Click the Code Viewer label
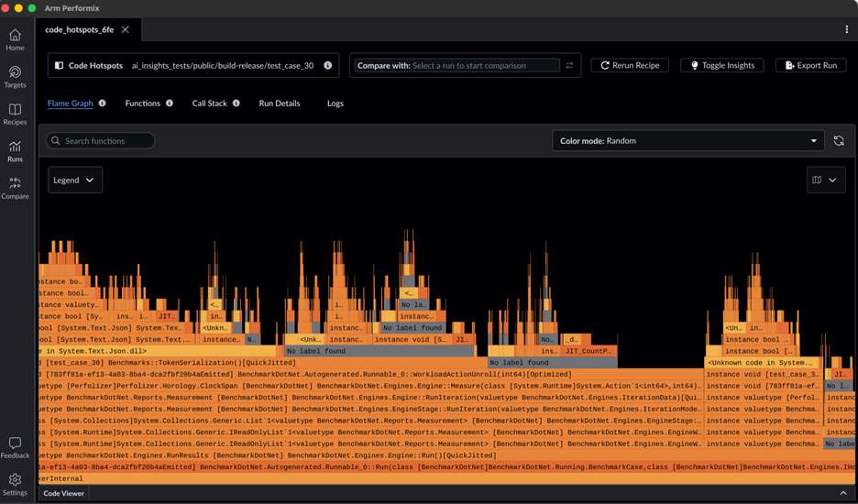This screenshot has width=858, height=504. point(63,494)
